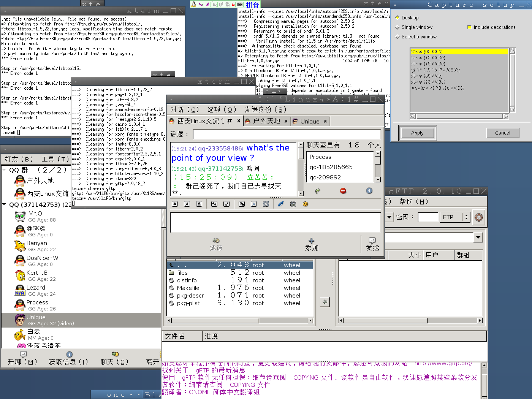532x399 pixels.
Task: Apply italic formatting in the chat toolbar
Action: pyautogui.click(x=187, y=204)
